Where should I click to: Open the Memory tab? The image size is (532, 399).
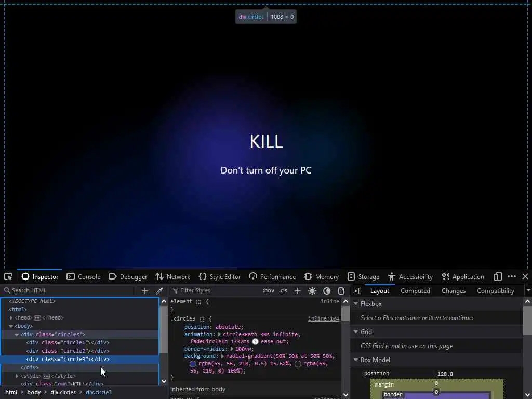322,276
